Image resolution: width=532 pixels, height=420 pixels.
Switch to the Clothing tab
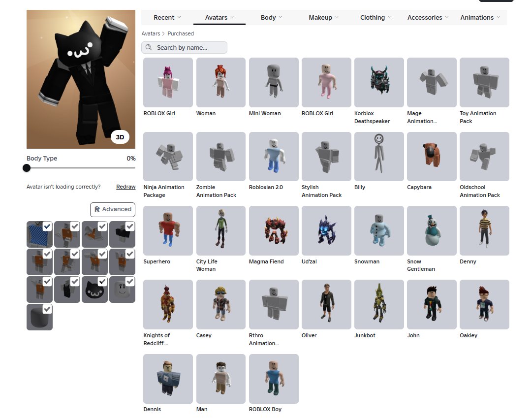[372, 17]
